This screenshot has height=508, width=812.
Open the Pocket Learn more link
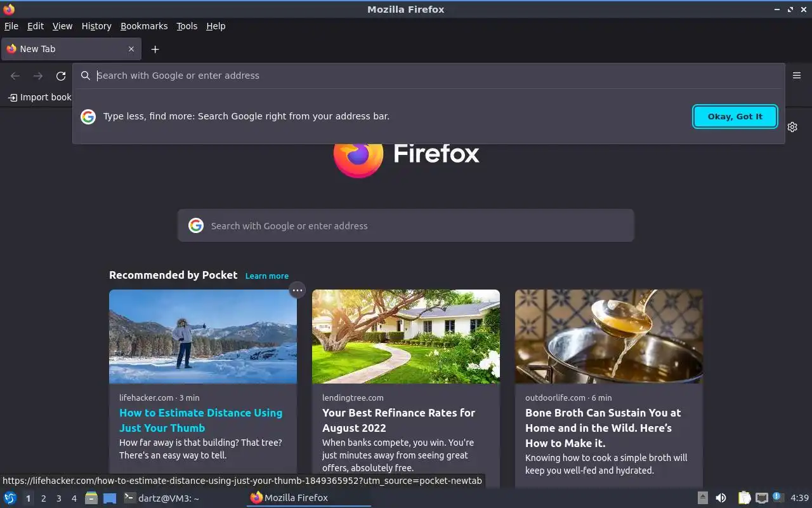(x=267, y=276)
